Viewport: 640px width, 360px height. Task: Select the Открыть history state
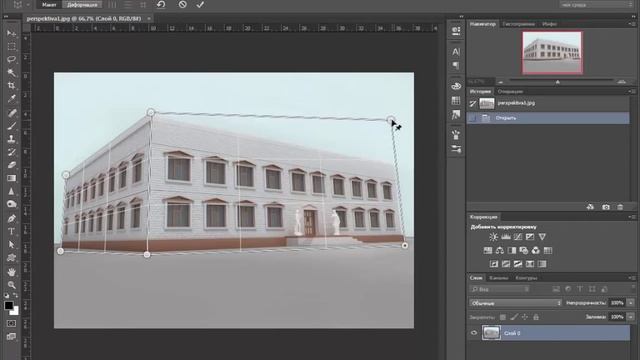[548, 118]
